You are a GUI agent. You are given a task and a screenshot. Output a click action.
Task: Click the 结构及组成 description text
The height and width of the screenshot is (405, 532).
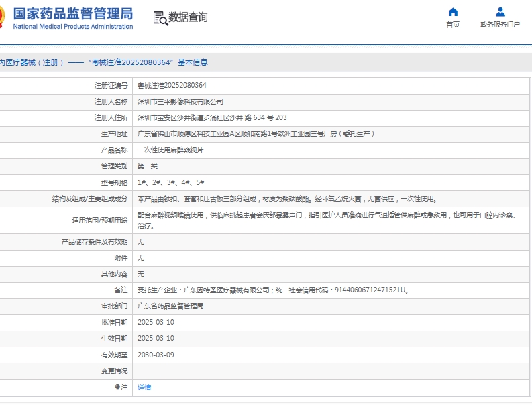(287, 198)
